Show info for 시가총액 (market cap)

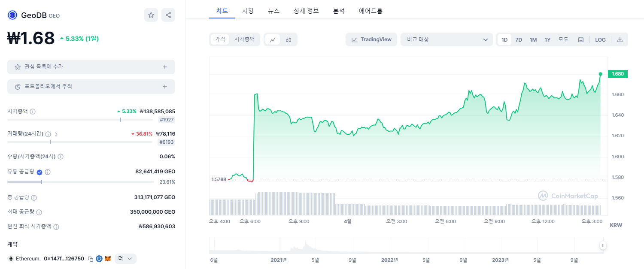click(x=33, y=111)
